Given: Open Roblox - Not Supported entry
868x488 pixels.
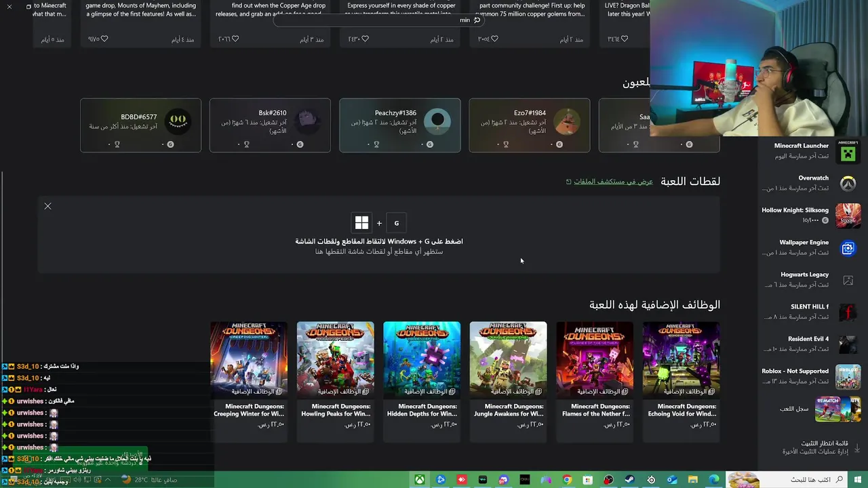Looking at the screenshot, I should coord(810,376).
